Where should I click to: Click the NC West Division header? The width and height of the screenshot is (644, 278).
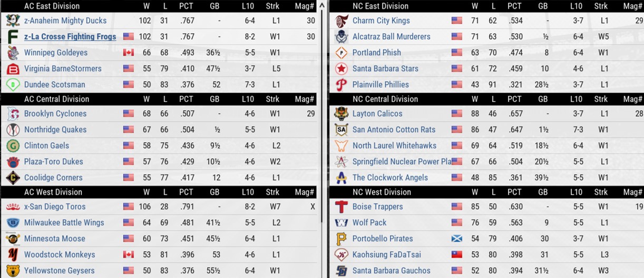[x=381, y=192]
